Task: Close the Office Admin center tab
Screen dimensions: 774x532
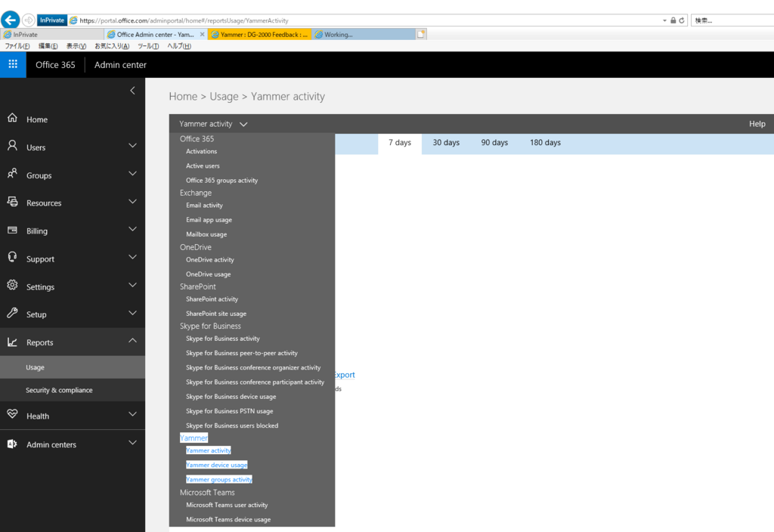Action: click(202, 35)
